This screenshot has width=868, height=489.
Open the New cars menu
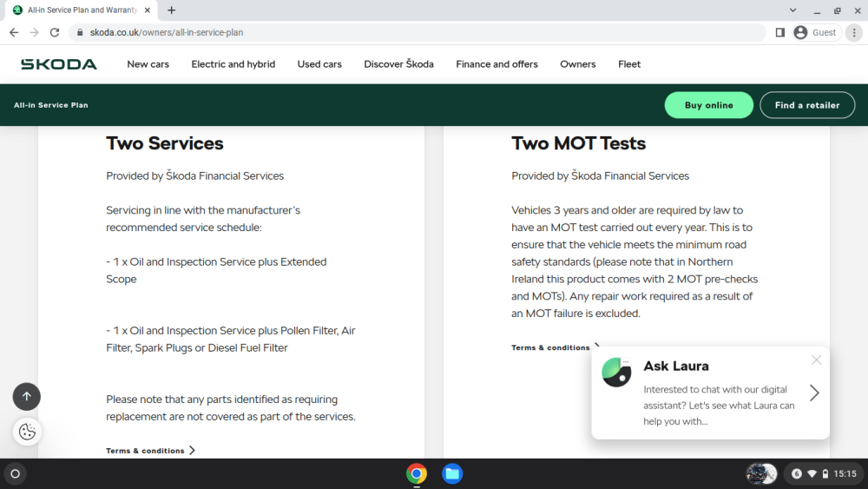(148, 64)
